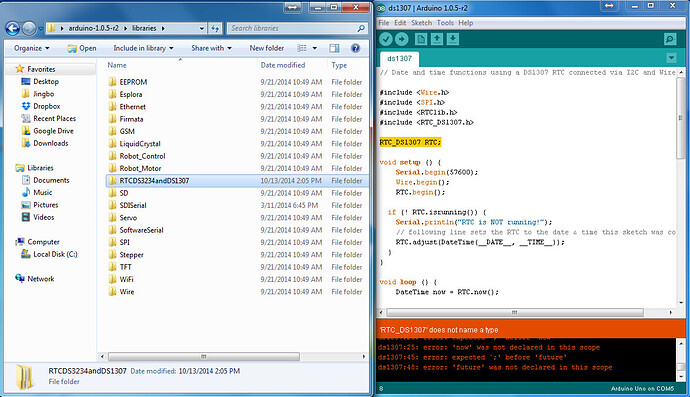Screen dimensions: 690x397
Task: Open the Arduino Edit menu
Action: tap(400, 23)
